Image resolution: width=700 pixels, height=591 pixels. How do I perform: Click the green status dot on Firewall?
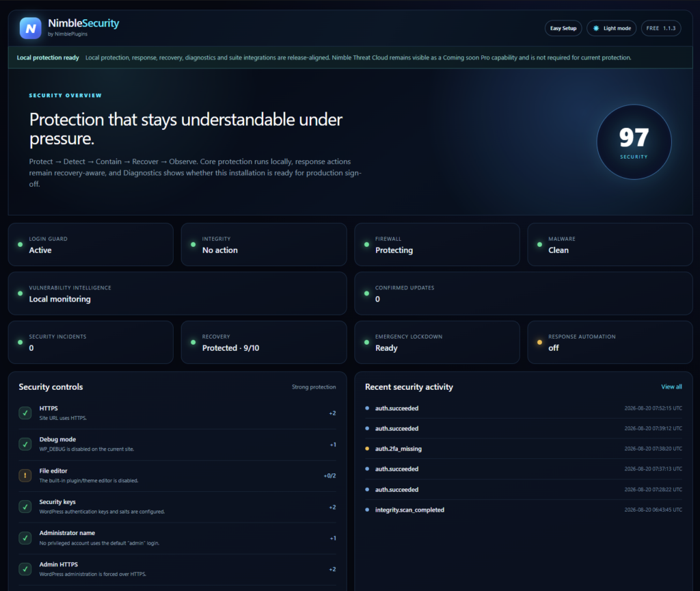point(366,244)
